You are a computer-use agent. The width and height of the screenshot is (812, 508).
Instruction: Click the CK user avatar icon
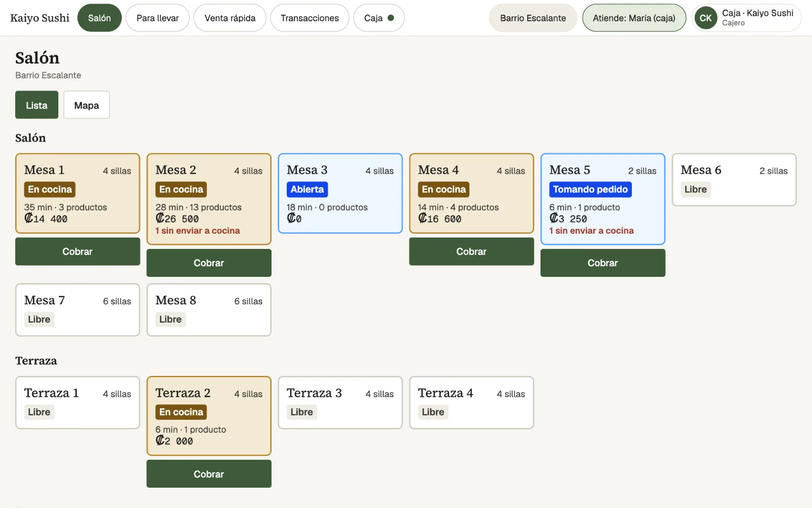click(705, 18)
